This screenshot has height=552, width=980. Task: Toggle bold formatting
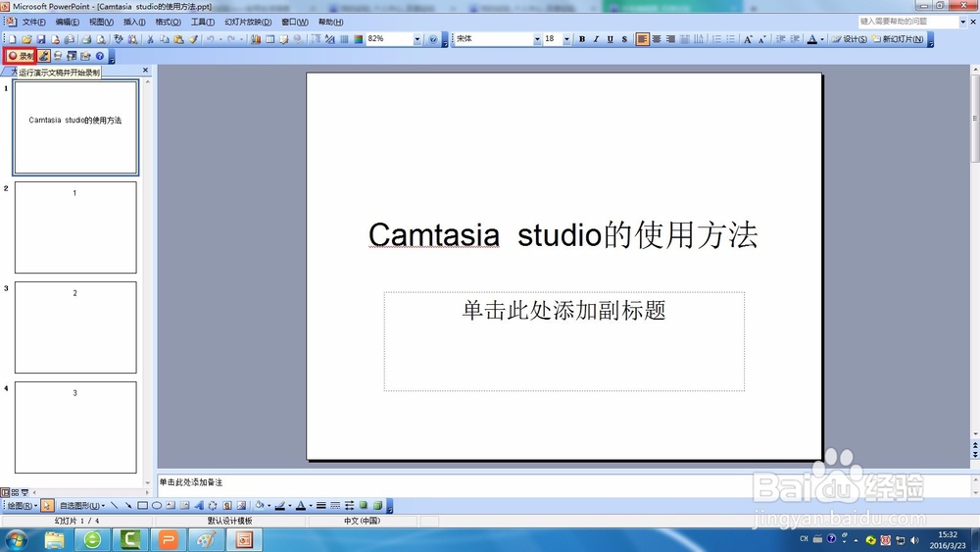tap(582, 39)
